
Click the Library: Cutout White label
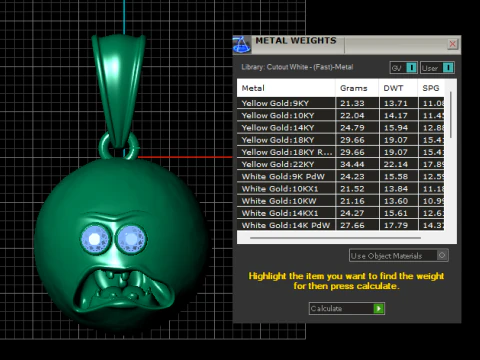[x=297, y=67]
